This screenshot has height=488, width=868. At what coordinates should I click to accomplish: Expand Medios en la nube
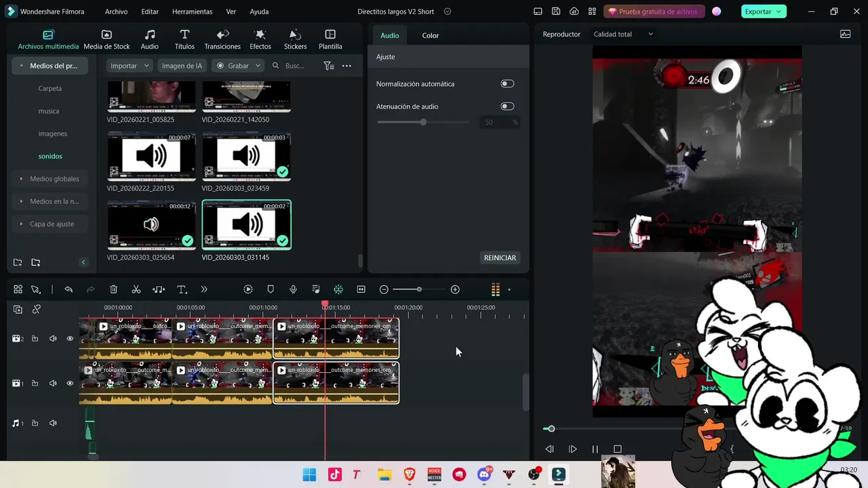pyautogui.click(x=22, y=201)
